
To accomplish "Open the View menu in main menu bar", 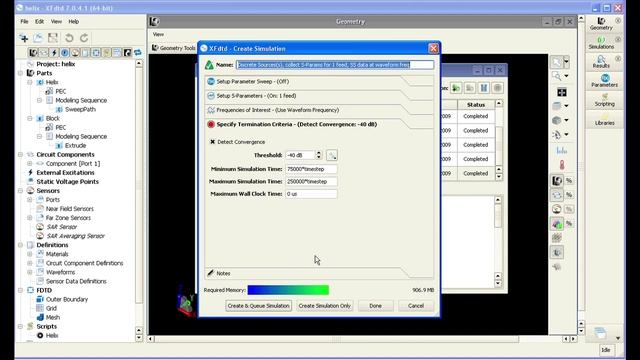I will coord(56,22).
